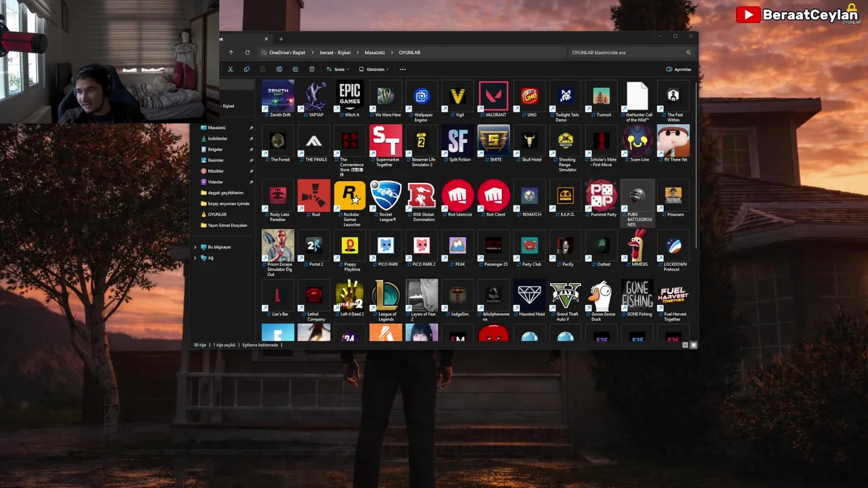Open the Portal 2 shortcut
Screen dimensions: 868x488
click(314, 245)
